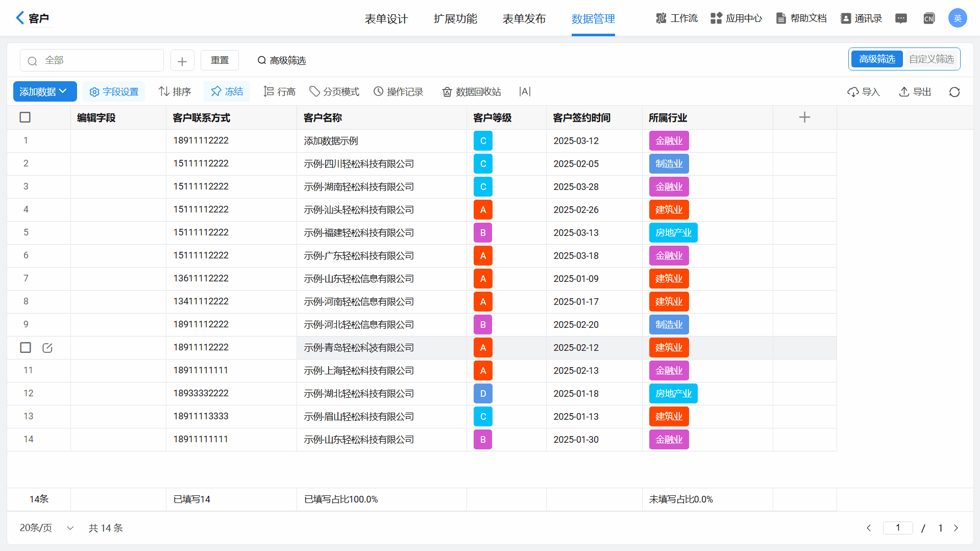Edit row 青岛轻松科技有限公司 via pencil icon
Screen dimensions: 980x551
pyautogui.click(x=47, y=348)
